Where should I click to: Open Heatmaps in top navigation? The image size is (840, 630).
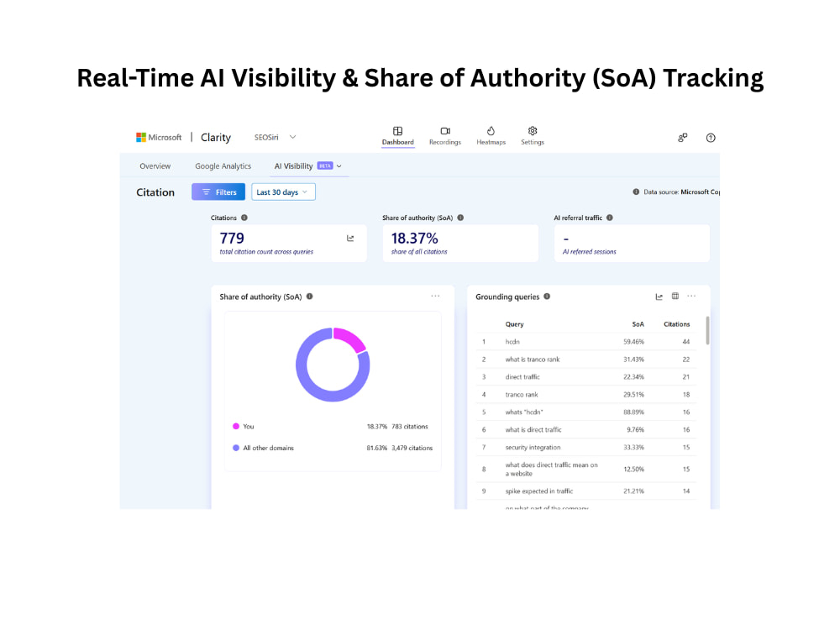point(491,136)
